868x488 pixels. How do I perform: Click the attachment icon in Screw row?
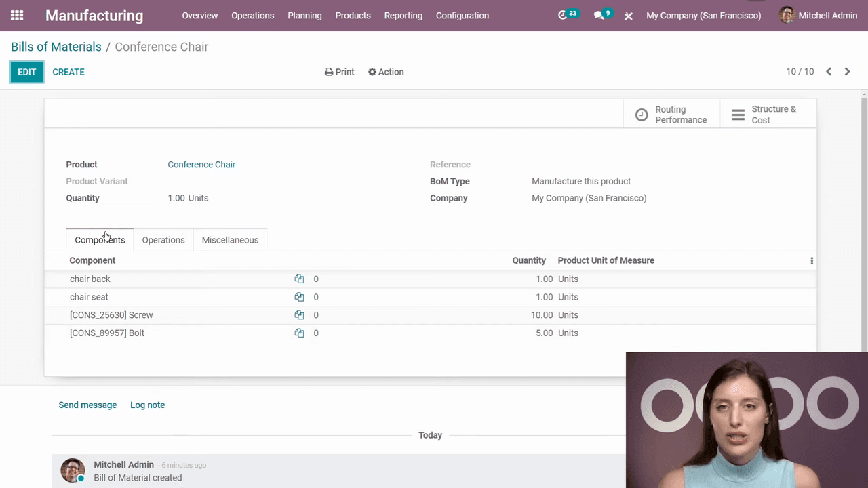(x=299, y=315)
